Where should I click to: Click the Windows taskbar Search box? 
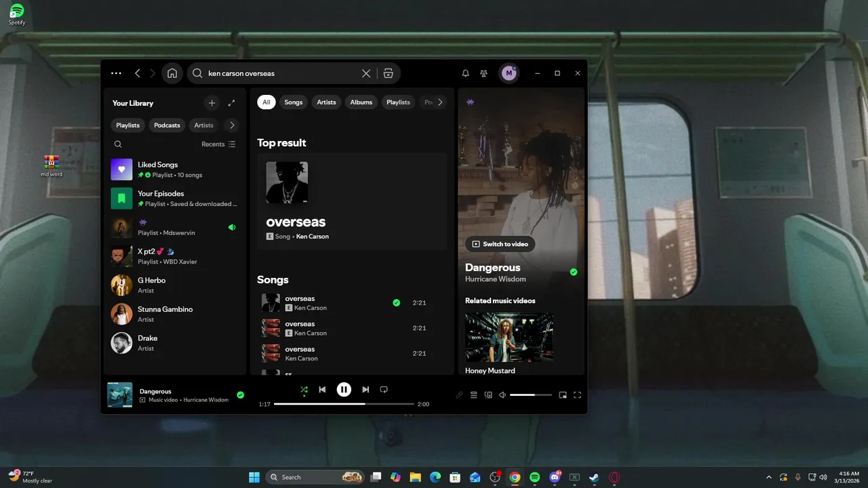pyautogui.click(x=315, y=477)
